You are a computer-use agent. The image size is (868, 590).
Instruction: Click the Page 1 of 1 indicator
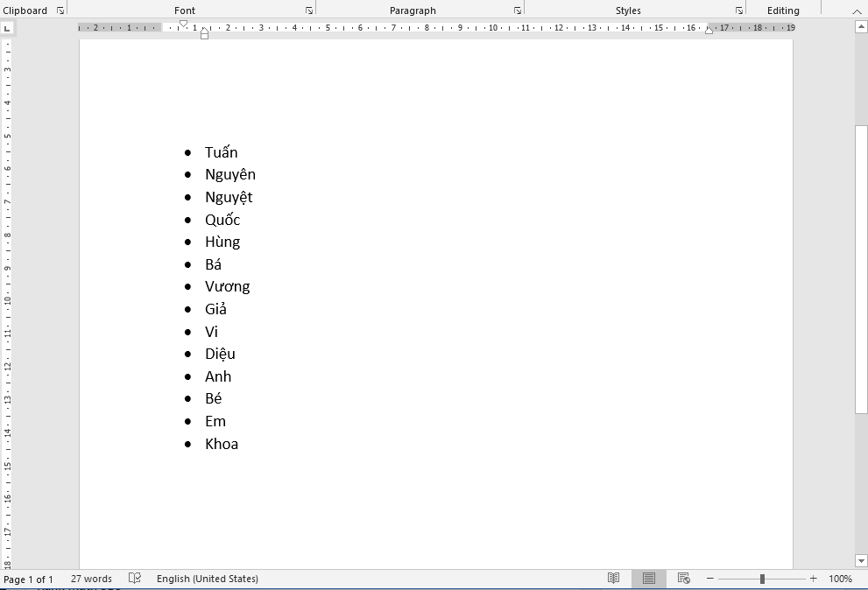point(28,579)
